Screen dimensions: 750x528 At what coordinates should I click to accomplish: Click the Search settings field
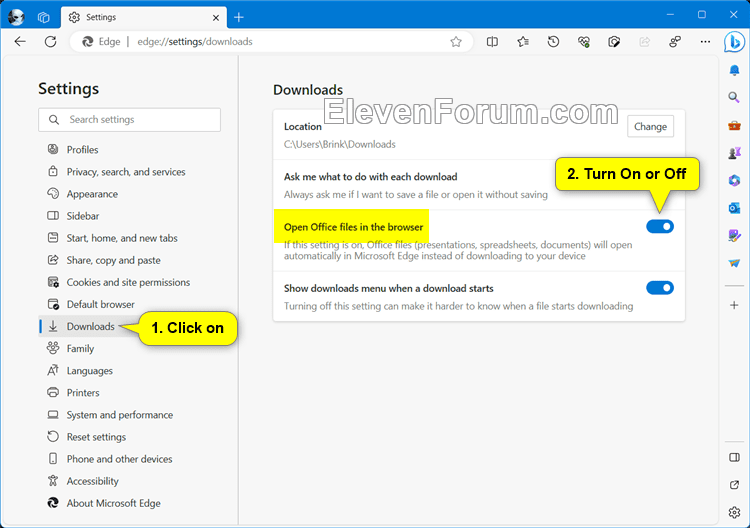click(129, 120)
